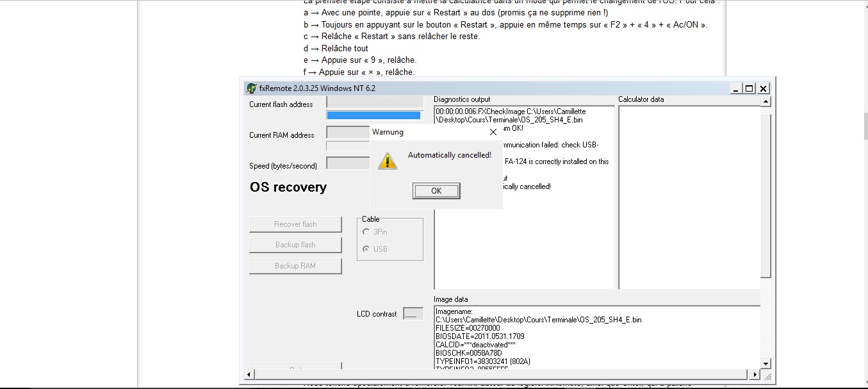Click the 'Automatically cancelled!' dialog message text

(x=450, y=155)
